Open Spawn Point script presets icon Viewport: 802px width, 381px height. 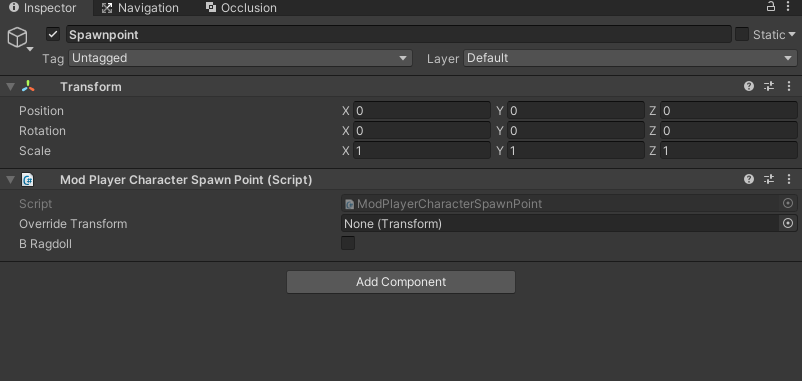click(x=769, y=179)
